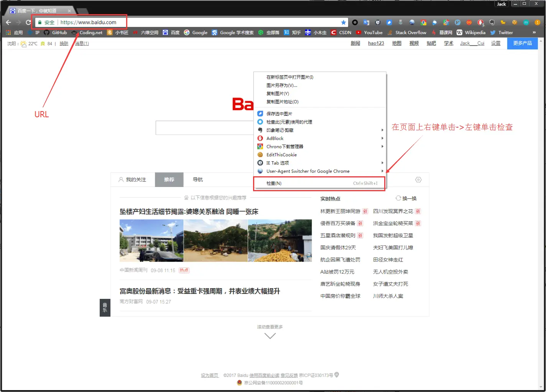The height and width of the screenshot is (392, 546).
Task: Click the EditThisCookie cookie icon
Action: click(x=515, y=22)
